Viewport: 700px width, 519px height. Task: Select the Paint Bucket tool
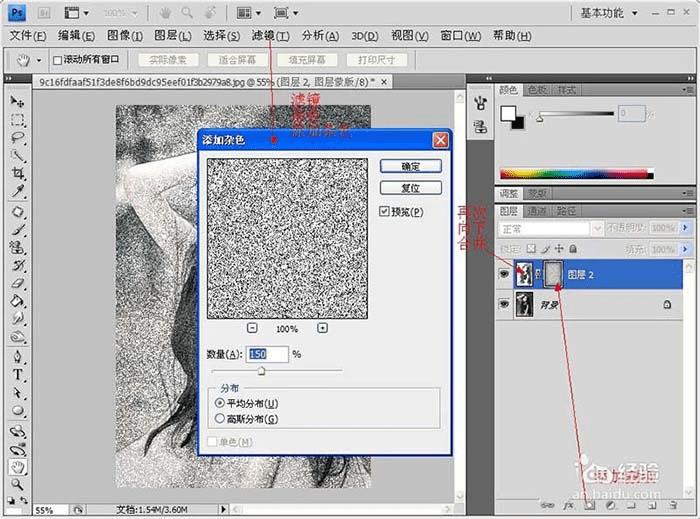pyautogui.click(x=17, y=301)
